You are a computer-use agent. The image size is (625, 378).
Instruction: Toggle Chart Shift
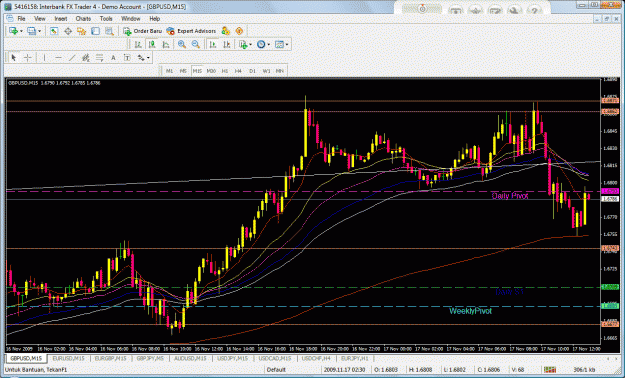tap(226, 45)
